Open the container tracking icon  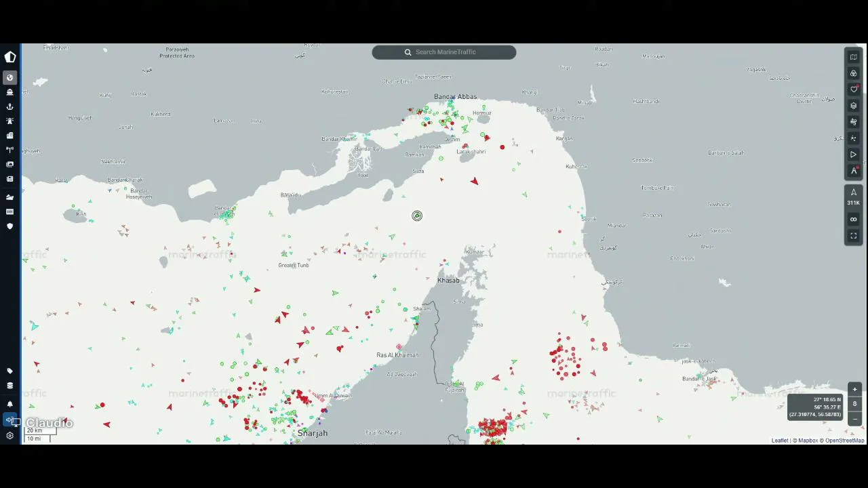[x=9, y=211]
